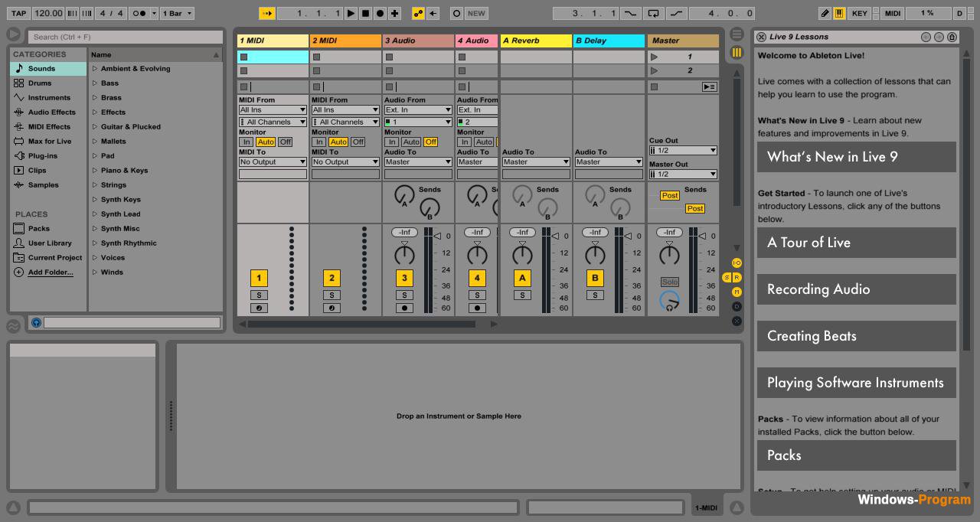The width and height of the screenshot is (980, 522).
Task: Click the Arrangement Record button
Action: (x=380, y=13)
